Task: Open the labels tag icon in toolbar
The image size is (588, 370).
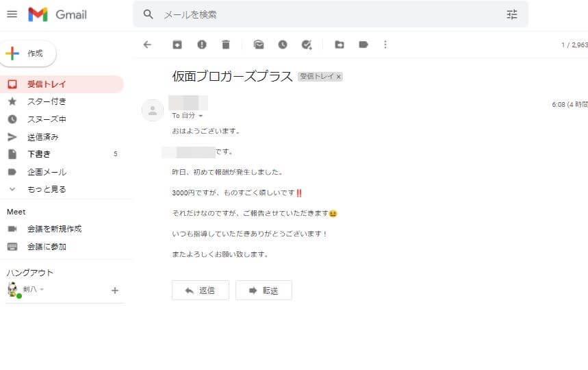Action: coord(363,45)
